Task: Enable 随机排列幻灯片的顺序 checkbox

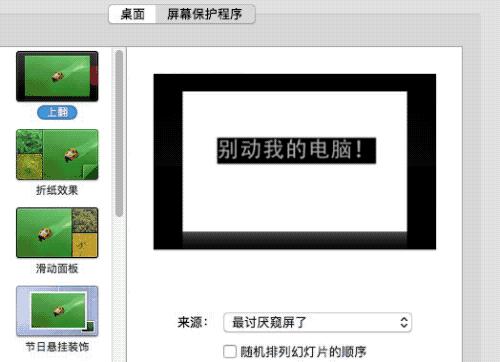Action: [x=230, y=352]
